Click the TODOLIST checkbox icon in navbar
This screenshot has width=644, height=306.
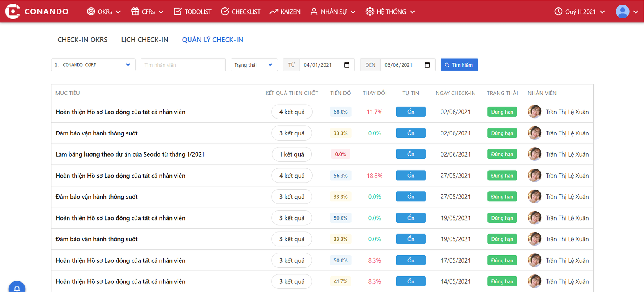coord(178,12)
